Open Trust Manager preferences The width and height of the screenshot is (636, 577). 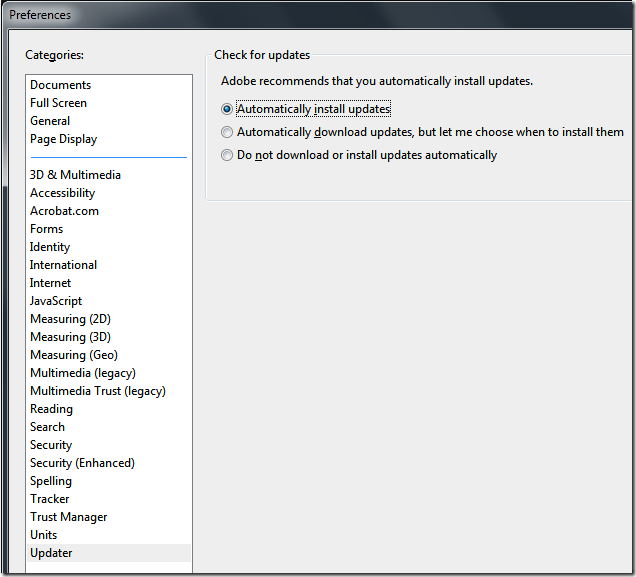coord(68,517)
